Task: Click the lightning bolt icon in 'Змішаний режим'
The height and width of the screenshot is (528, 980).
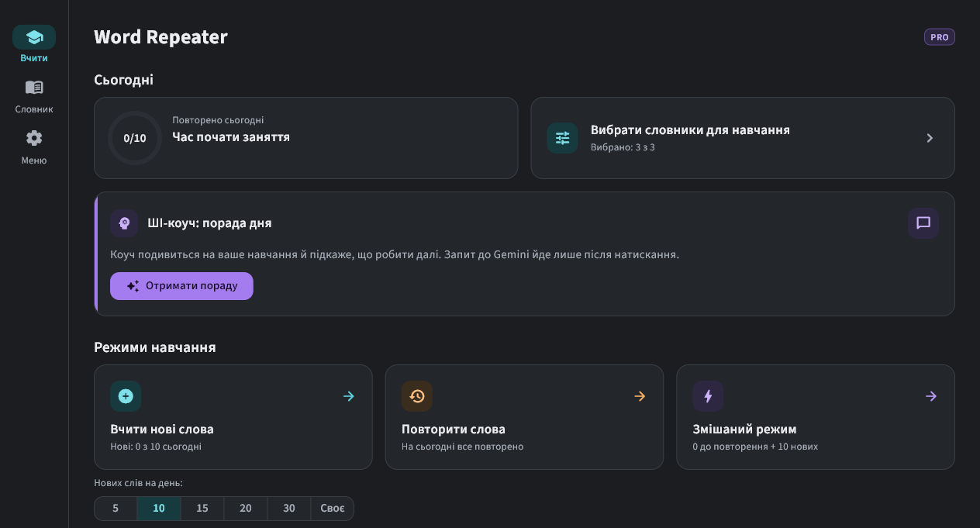Action: [x=708, y=396]
